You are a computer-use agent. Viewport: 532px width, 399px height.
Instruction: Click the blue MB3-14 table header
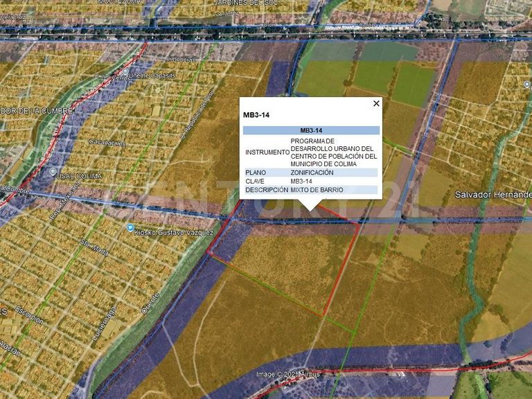coord(311,130)
